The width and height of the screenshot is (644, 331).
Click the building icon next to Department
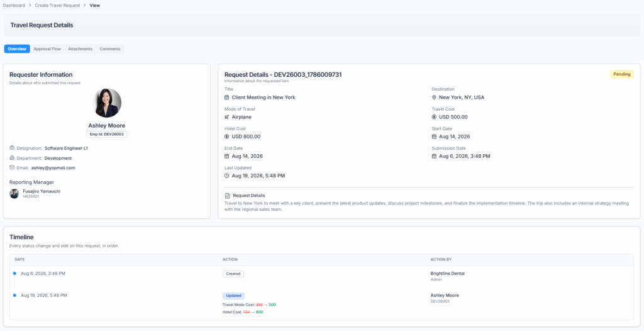[12, 158]
